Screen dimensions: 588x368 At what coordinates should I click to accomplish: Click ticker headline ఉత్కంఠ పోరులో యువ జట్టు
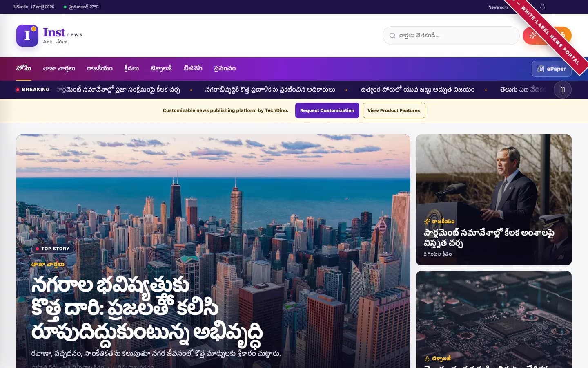(x=418, y=90)
